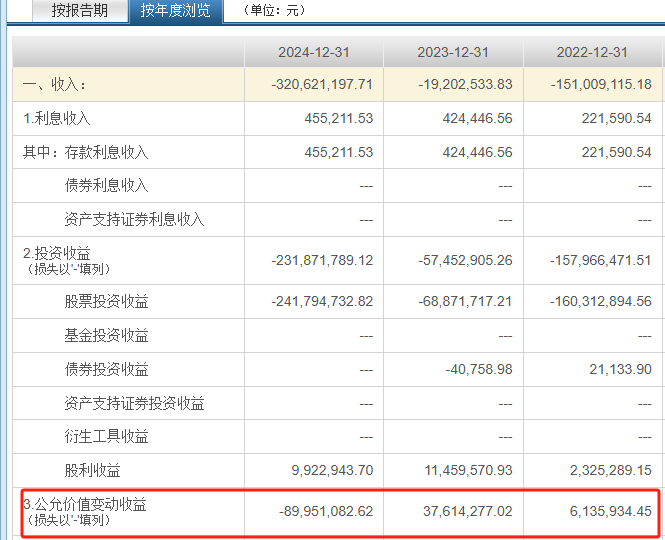Select the 股票投资收益 row label

tap(106, 302)
